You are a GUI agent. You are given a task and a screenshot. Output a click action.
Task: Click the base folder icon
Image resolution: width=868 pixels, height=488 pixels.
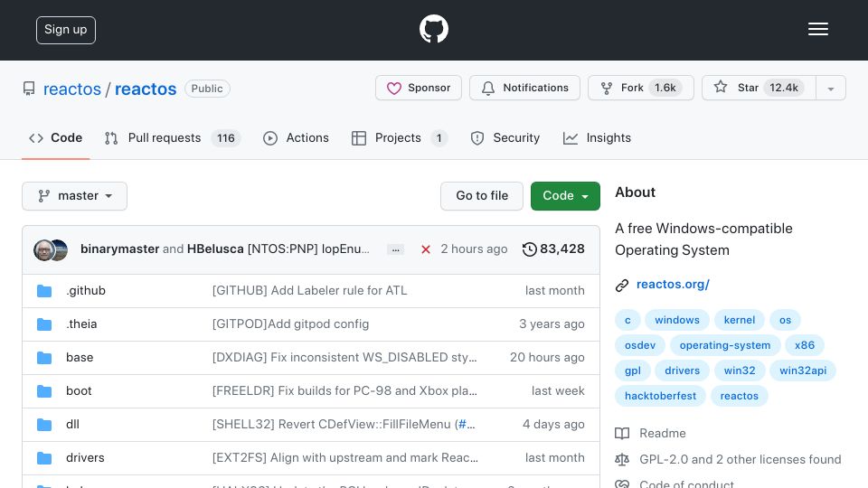point(44,358)
